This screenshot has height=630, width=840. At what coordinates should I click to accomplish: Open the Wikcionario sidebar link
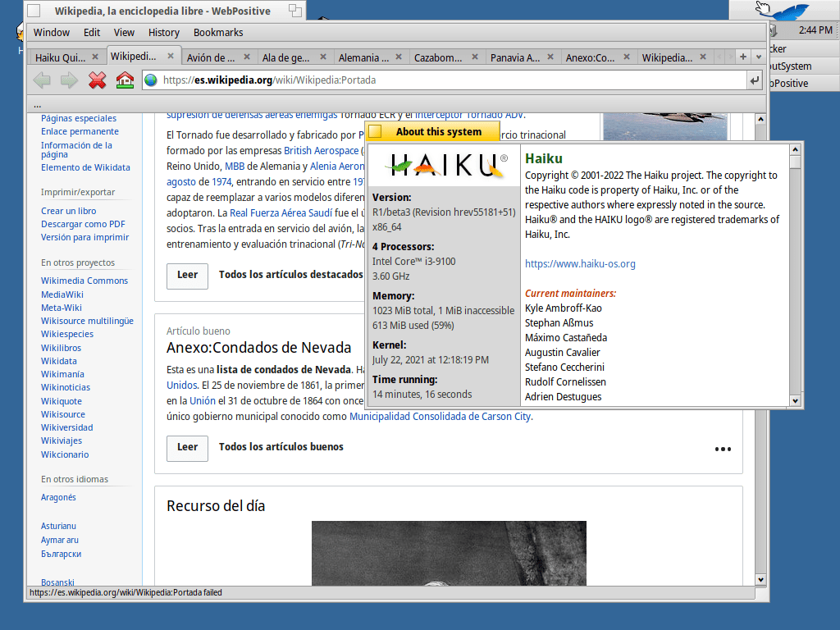[65, 454]
